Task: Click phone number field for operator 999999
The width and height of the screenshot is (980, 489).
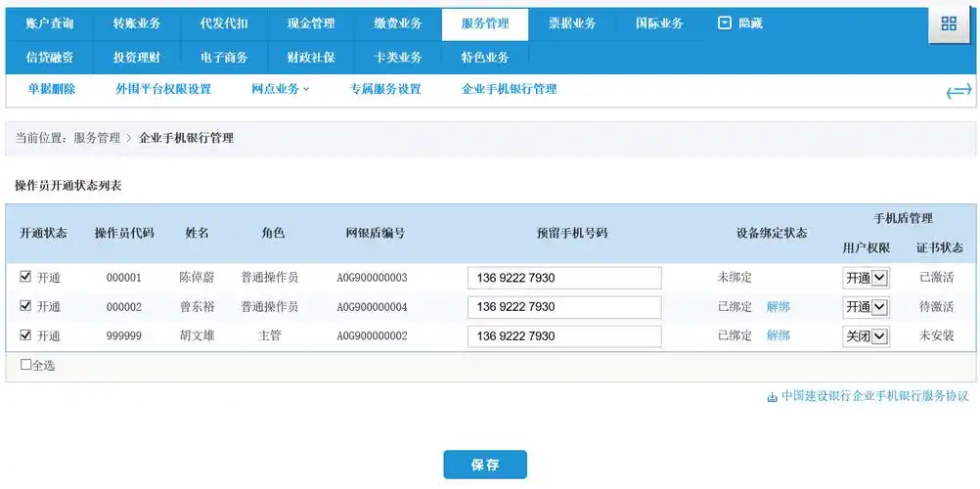Action: coord(564,336)
